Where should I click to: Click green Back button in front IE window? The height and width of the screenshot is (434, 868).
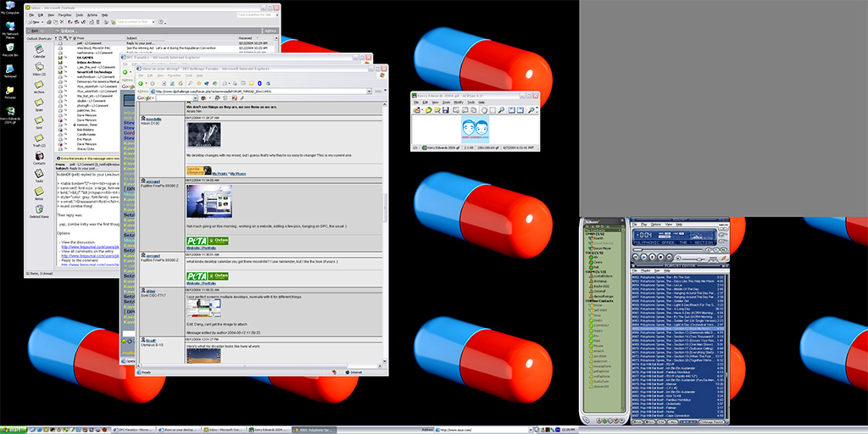click(x=141, y=84)
